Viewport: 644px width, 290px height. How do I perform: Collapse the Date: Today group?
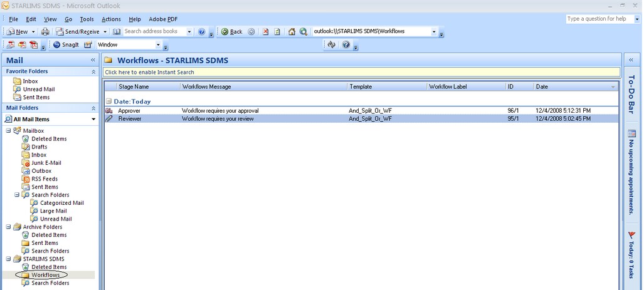(109, 101)
